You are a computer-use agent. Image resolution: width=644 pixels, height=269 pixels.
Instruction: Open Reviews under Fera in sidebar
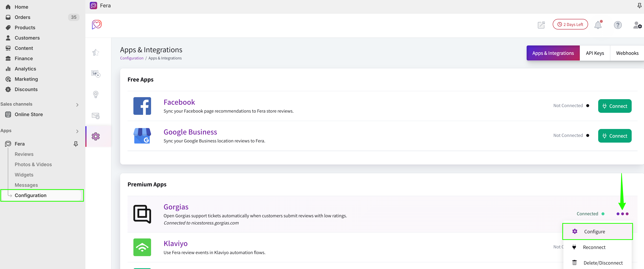point(24,154)
